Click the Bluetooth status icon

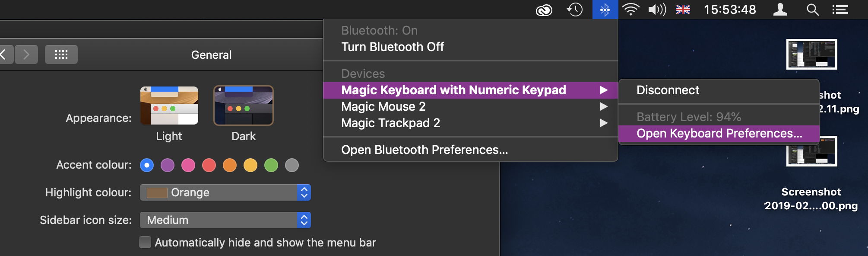coord(605,10)
